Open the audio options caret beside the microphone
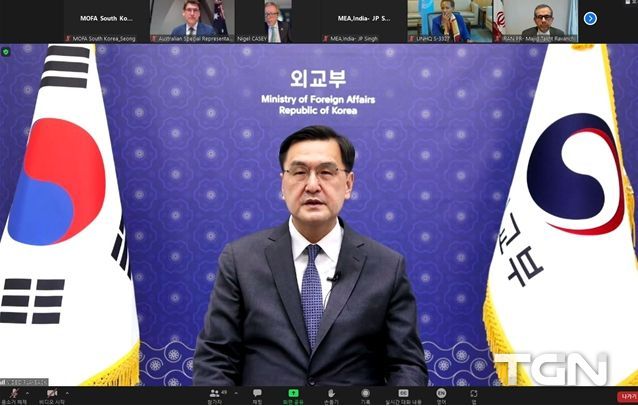Viewport: 638px width, 406px height. [x=27, y=393]
